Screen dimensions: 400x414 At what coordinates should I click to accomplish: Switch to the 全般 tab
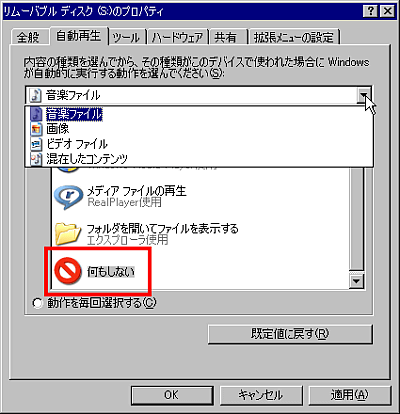(x=28, y=37)
